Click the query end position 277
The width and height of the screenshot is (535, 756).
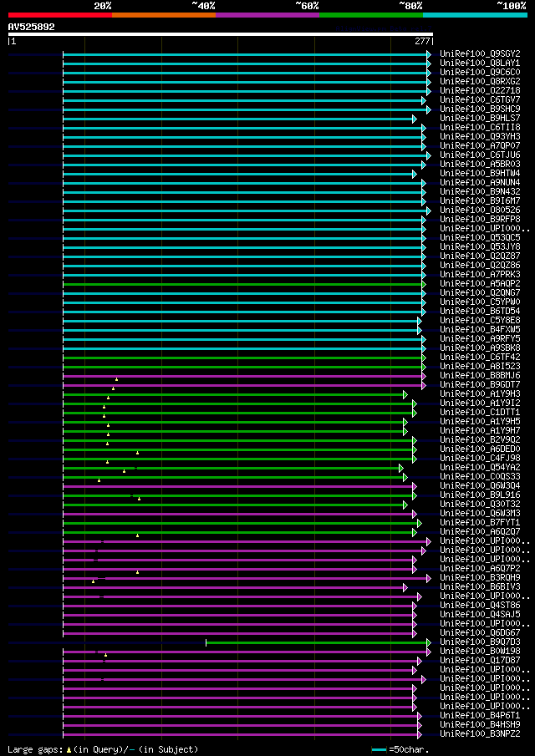pyautogui.click(x=422, y=42)
